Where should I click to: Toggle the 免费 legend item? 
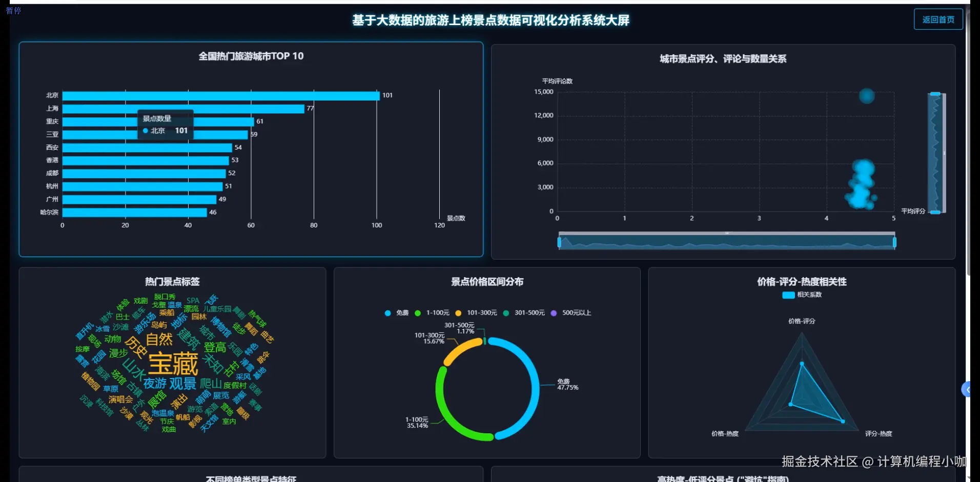[396, 313]
